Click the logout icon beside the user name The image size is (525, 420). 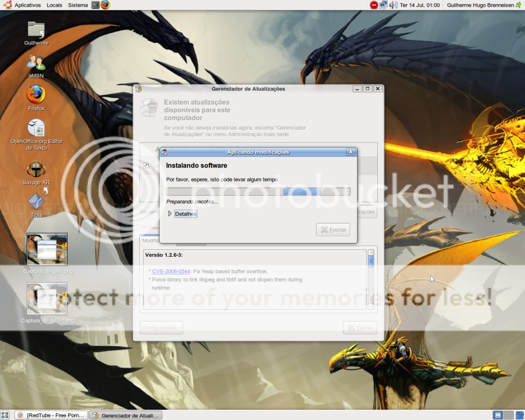pyautogui.click(x=519, y=5)
